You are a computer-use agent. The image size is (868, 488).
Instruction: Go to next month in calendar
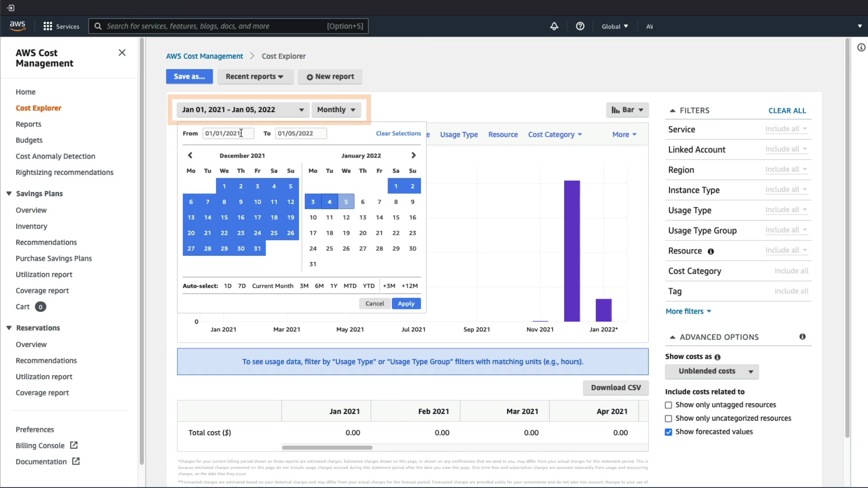tap(413, 155)
